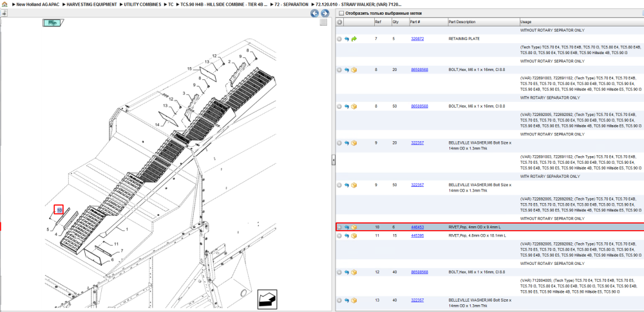Enable 'Отобразить только выбранные метки' checkbox
Viewport: 644px width, 312px height.
[341, 13]
